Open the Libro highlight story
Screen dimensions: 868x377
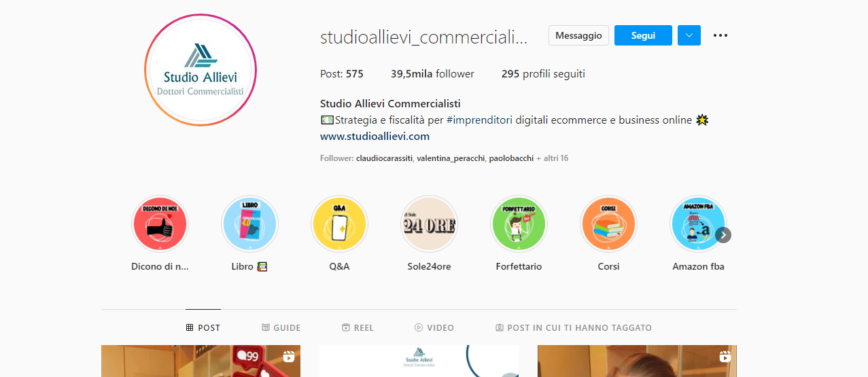[249, 224]
